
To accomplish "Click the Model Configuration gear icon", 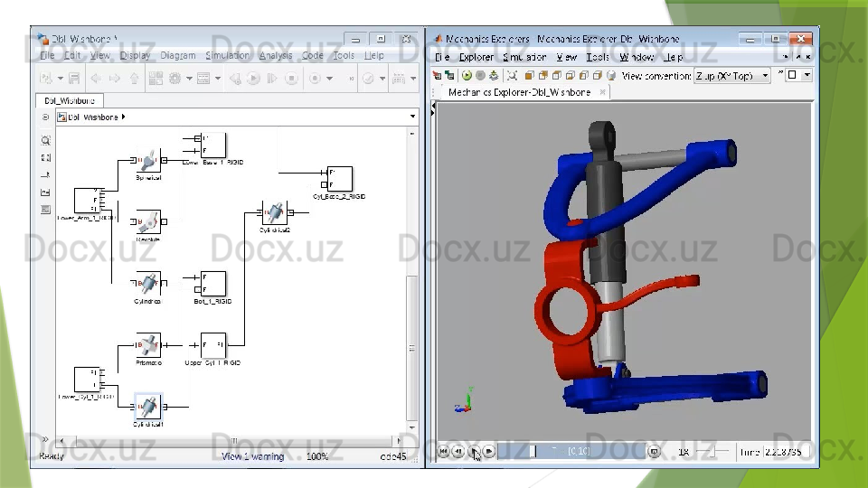I will click(175, 79).
